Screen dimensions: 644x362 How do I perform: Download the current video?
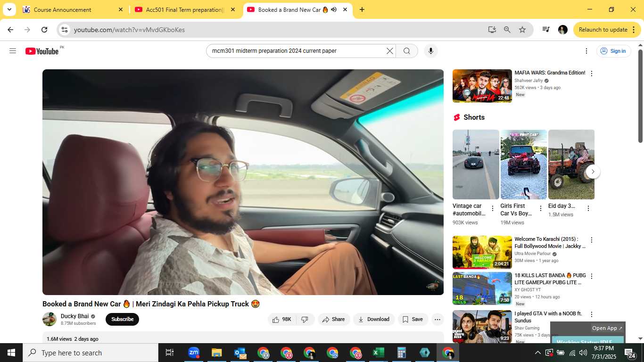click(374, 319)
